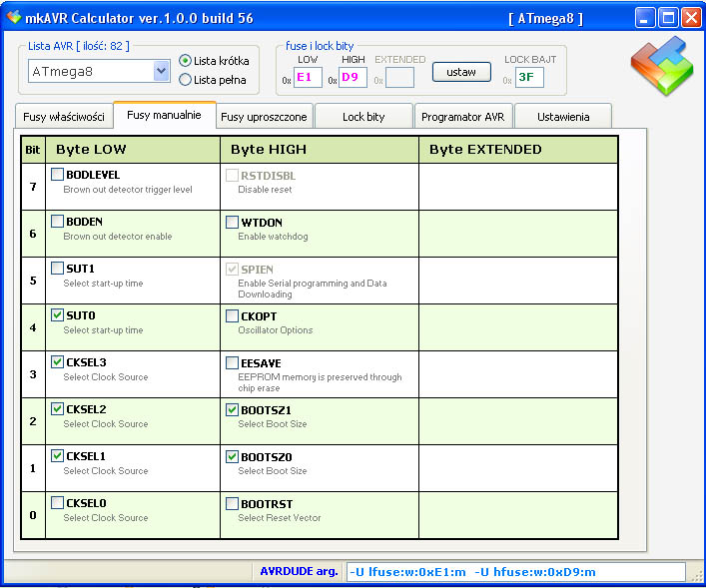Select the Lista krótka radio button
The width and height of the screenshot is (706, 588).
coord(185,61)
